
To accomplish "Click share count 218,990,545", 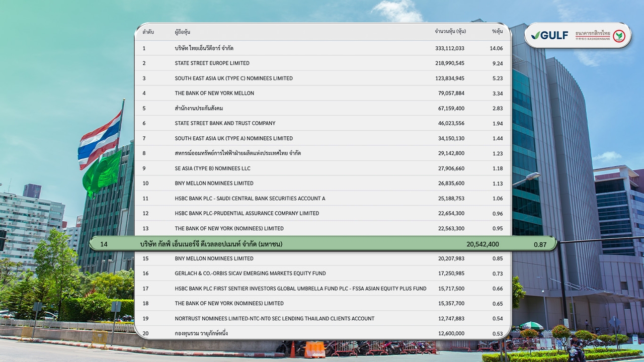I will (450, 63).
